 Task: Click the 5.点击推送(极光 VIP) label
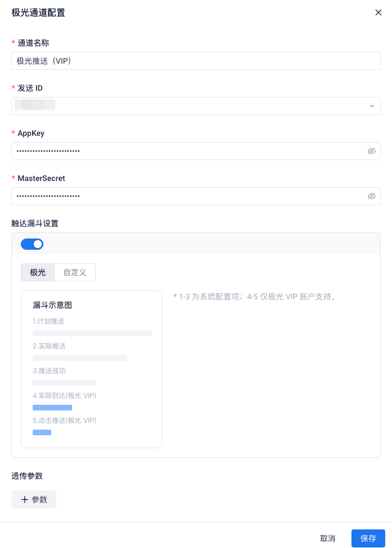tap(64, 421)
